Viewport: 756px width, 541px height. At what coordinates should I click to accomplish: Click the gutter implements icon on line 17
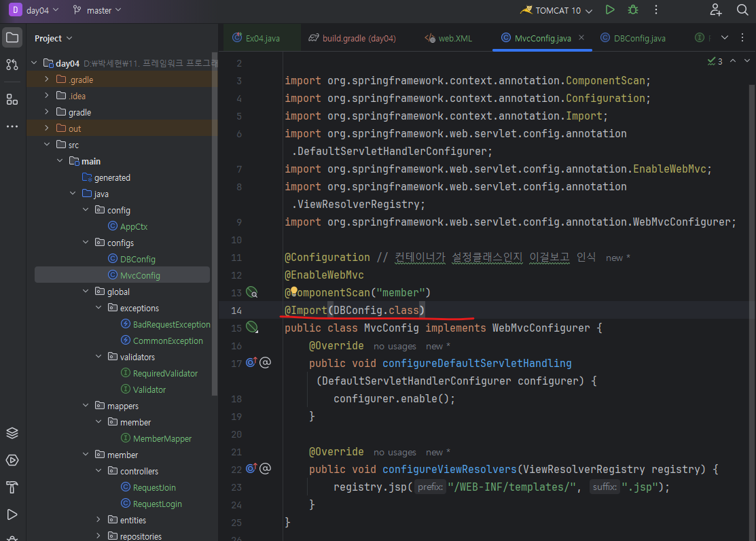pos(251,363)
